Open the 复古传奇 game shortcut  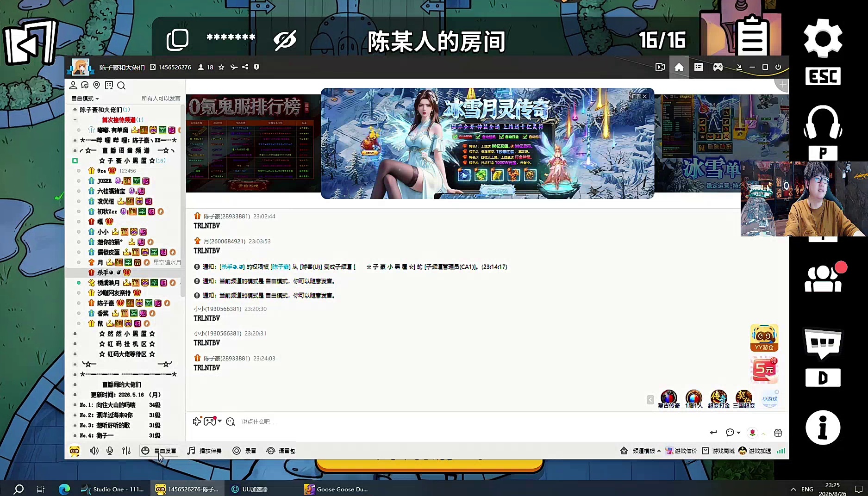point(669,399)
